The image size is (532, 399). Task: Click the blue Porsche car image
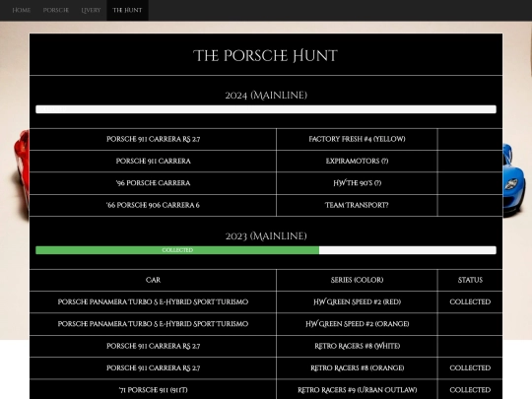pos(514,180)
